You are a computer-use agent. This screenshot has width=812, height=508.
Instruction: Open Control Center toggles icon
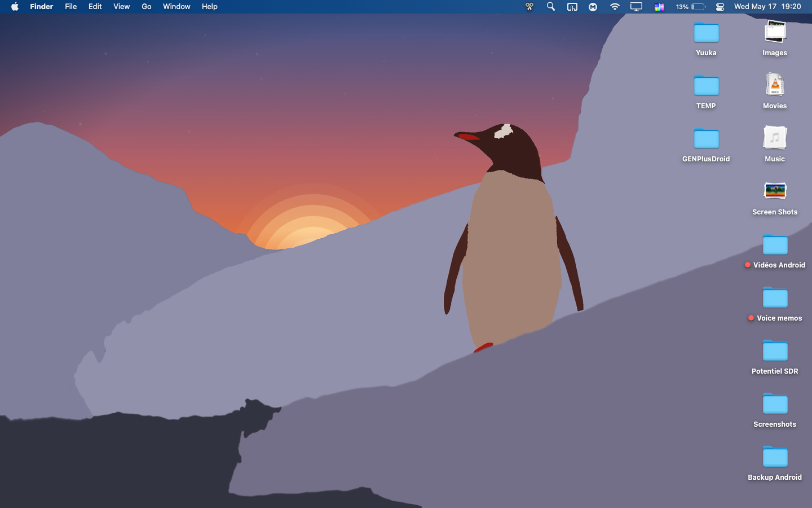coord(720,7)
